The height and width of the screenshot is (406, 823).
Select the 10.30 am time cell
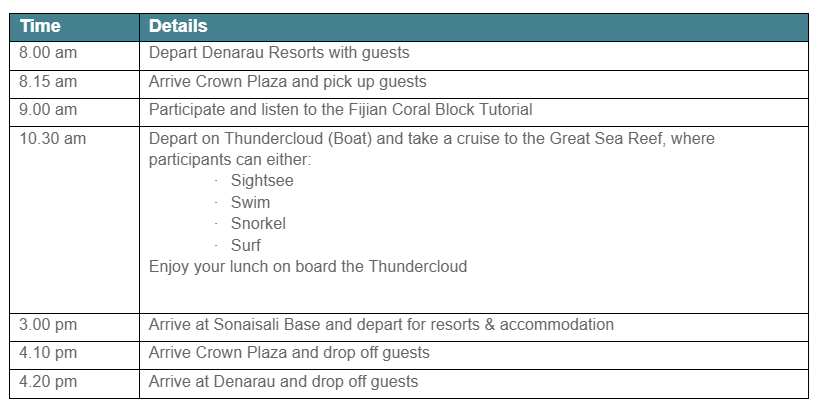click(75, 220)
